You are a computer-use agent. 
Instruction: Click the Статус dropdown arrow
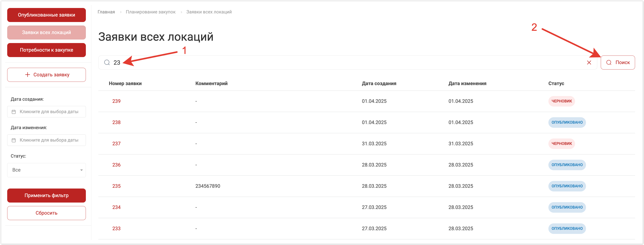click(x=81, y=170)
